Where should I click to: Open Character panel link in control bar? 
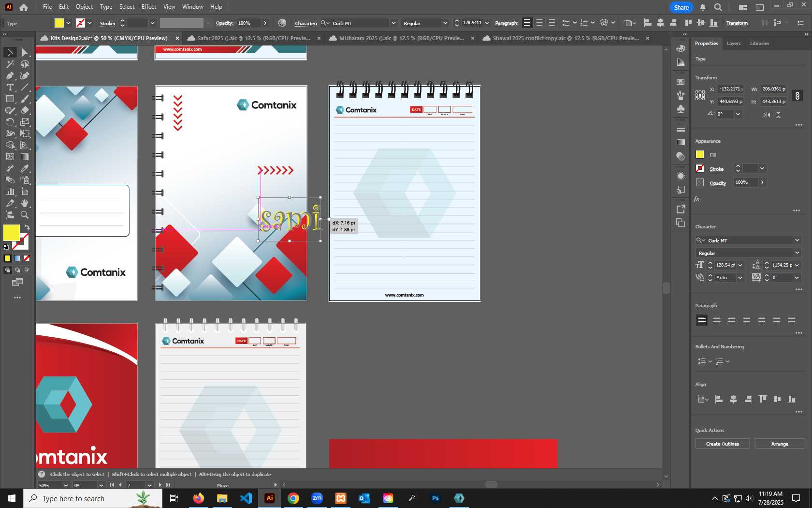click(x=306, y=23)
